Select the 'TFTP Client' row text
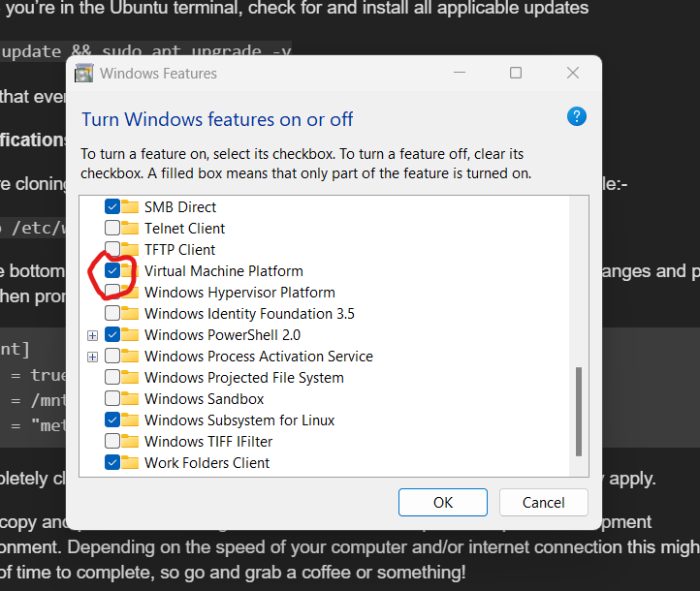 point(179,250)
